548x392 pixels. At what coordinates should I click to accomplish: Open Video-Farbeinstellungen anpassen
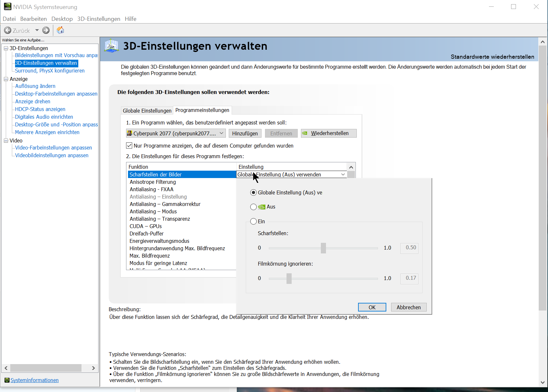click(54, 148)
